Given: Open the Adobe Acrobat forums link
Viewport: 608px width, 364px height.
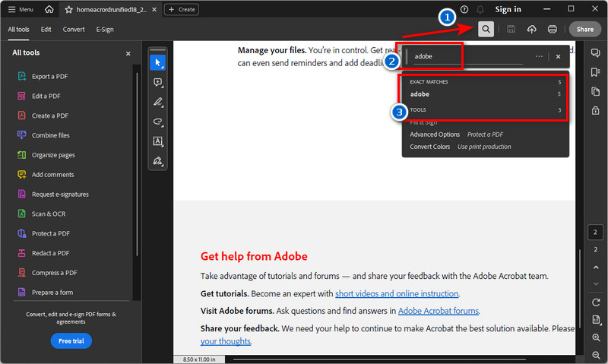Looking at the screenshot, I should click(439, 311).
